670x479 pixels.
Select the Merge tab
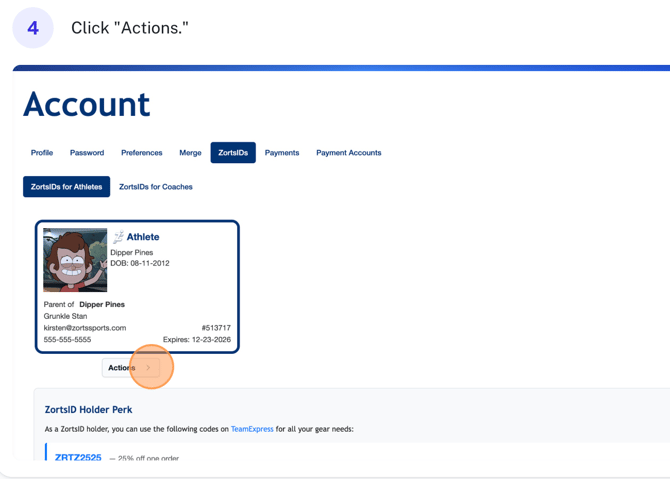[190, 153]
